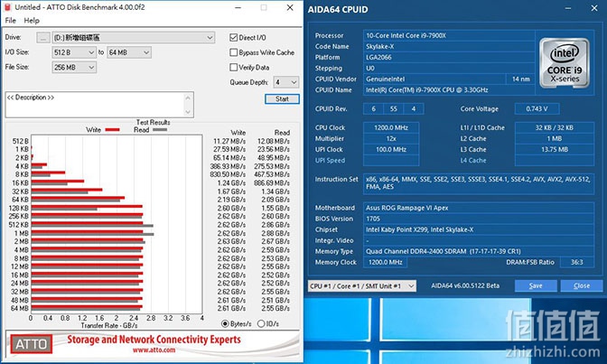
Task: Click the AIDA64 v6.00.5122 Beta version label
Action: (x=465, y=285)
